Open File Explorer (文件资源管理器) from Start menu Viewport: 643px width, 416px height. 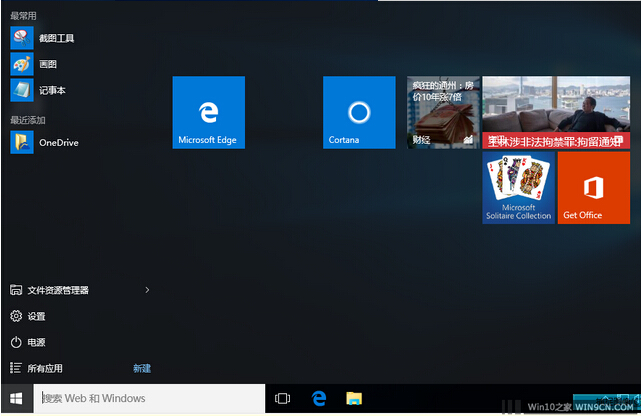(58, 290)
